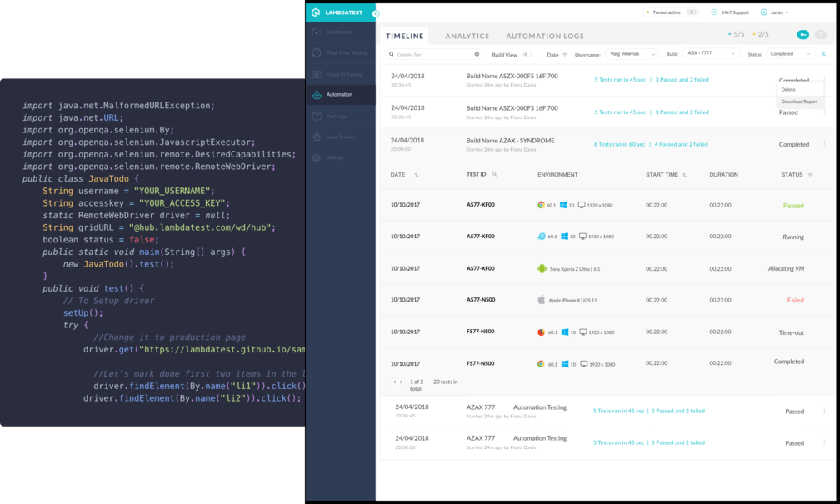Toggle the Build View switch

point(527,55)
